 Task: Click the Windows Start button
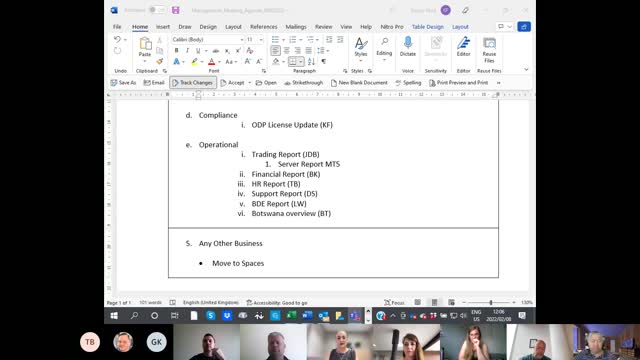(x=114, y=316)
